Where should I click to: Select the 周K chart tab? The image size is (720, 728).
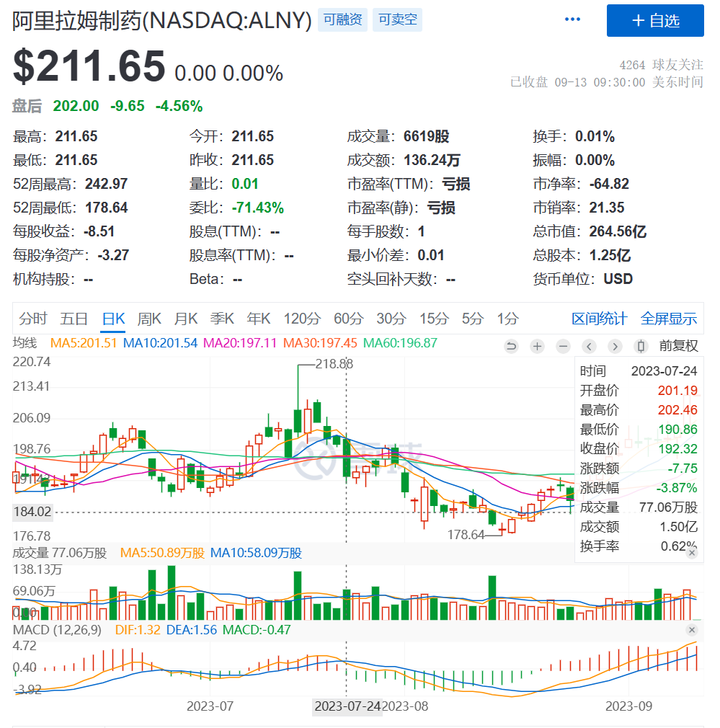point(149,319)
